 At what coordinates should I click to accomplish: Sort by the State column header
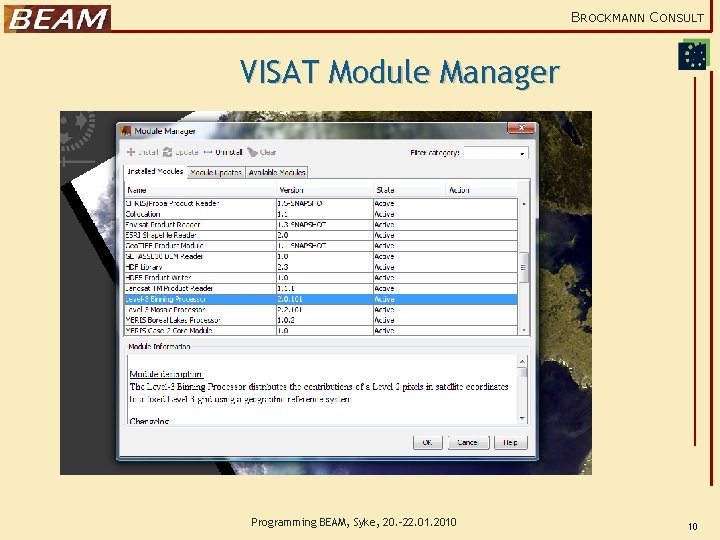[x=409, y=190]
